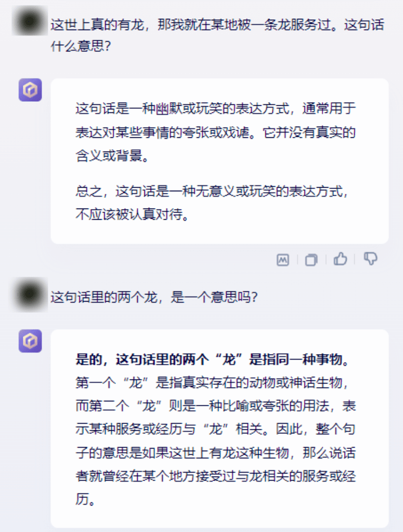Click the question line 什么意思?
The width and height of the screenshot is (403, 532).
[81, 46]
